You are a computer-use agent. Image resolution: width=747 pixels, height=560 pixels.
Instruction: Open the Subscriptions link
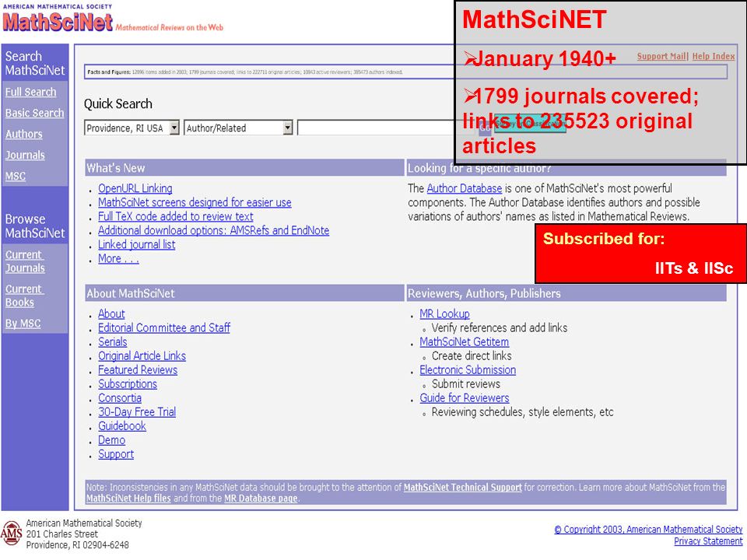click(x=128, y=383)
